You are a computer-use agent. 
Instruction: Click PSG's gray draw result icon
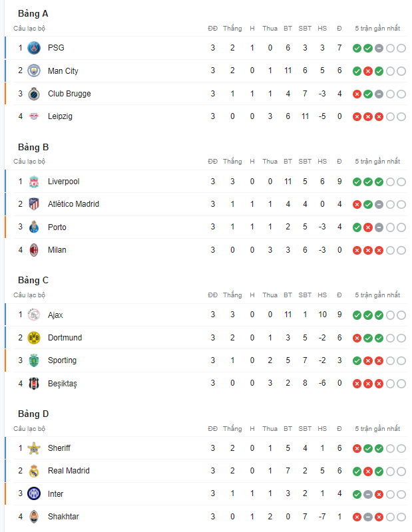pos(379,48)
